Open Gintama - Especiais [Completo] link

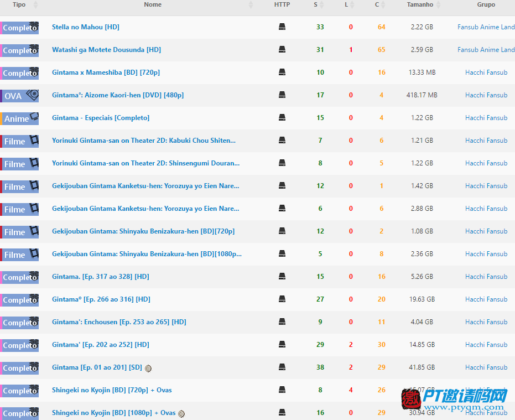[101, 118]
